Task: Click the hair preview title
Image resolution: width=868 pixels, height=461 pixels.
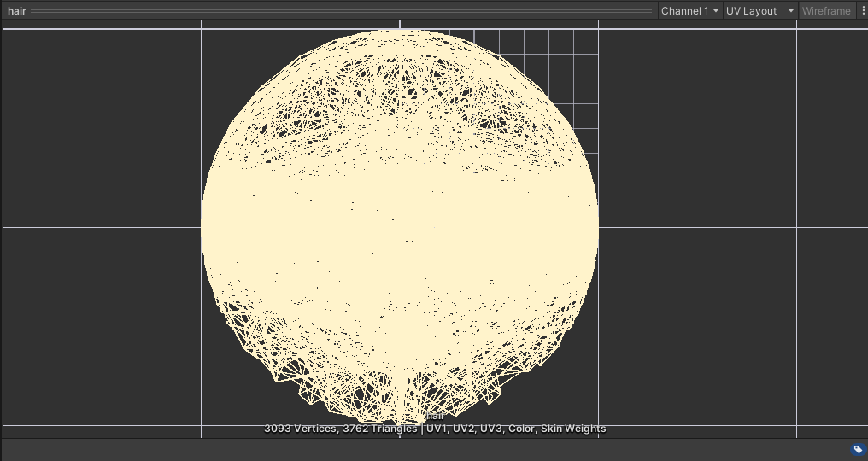Action: click(x=16, y=11)
